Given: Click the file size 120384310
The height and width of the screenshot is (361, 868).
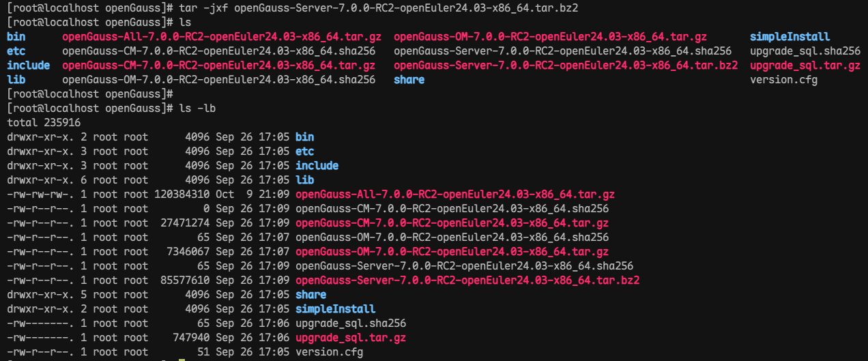Looking at the screenshot, I should tap(182, 194).
